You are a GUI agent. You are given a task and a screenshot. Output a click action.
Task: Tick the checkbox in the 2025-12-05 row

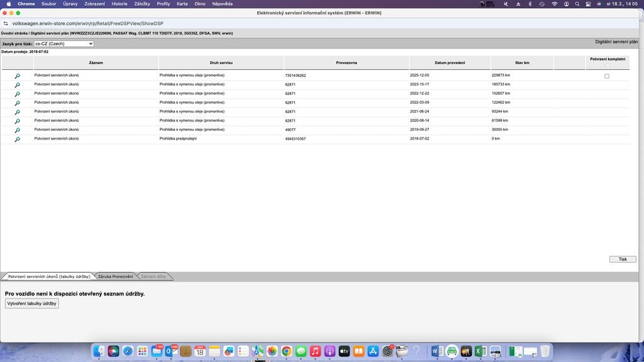coord(607,76)
